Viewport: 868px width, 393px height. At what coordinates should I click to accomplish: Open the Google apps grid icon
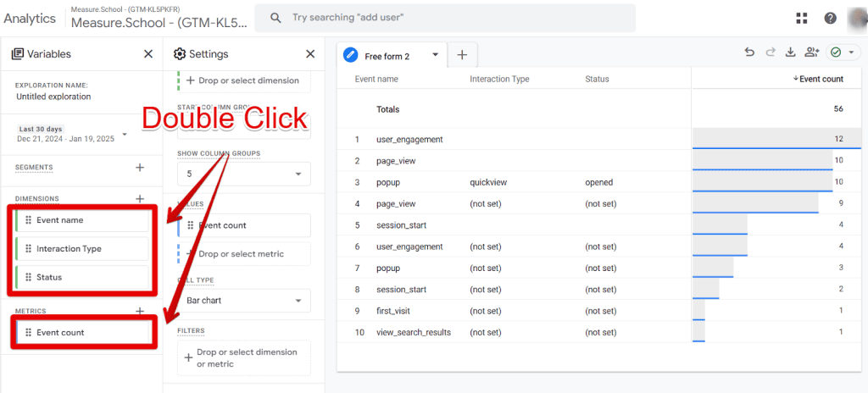[x=802, y=18]
